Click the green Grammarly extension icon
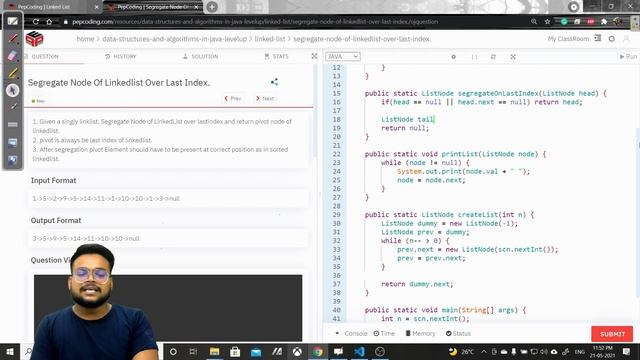 [564, 22]
